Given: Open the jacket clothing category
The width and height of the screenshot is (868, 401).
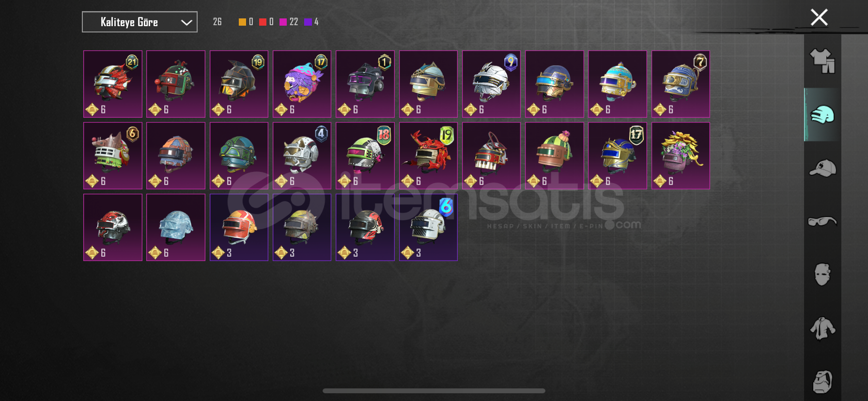Looking at the screenshot, I should [x=822, y=328].
